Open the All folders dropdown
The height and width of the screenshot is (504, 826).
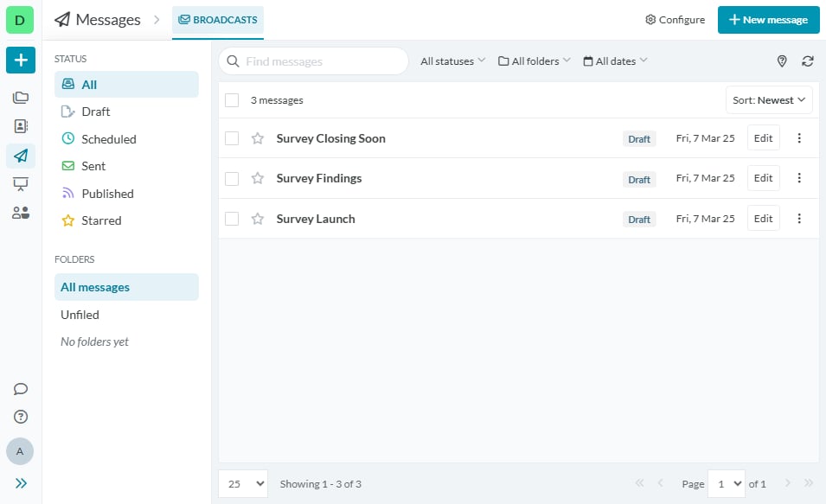click(x=535, y=61)
